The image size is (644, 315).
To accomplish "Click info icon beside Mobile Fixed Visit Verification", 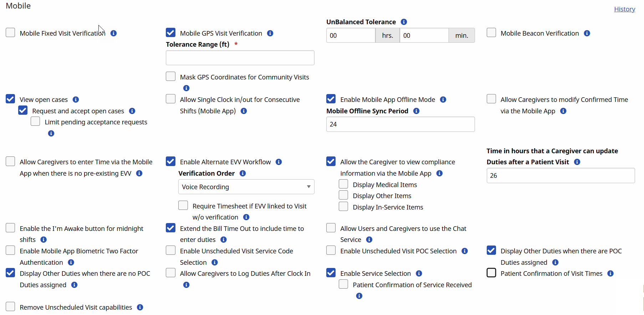I will [114, 33].
